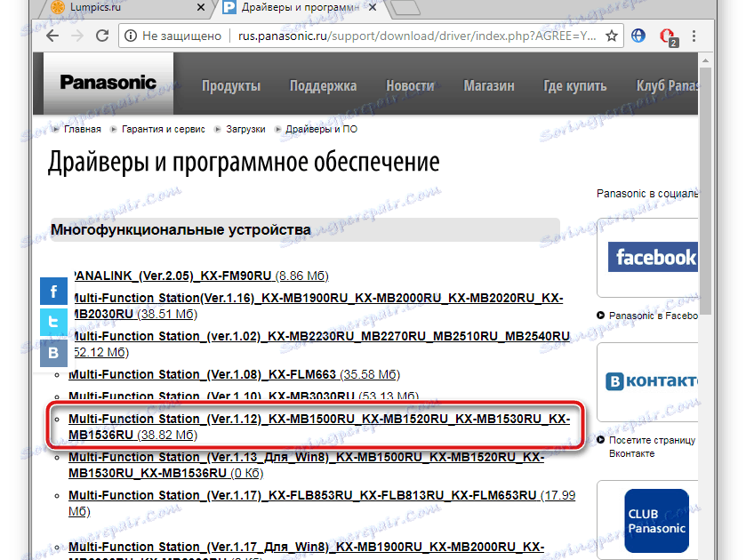Share via the Twitter floating button

click(x=53, y=322)
